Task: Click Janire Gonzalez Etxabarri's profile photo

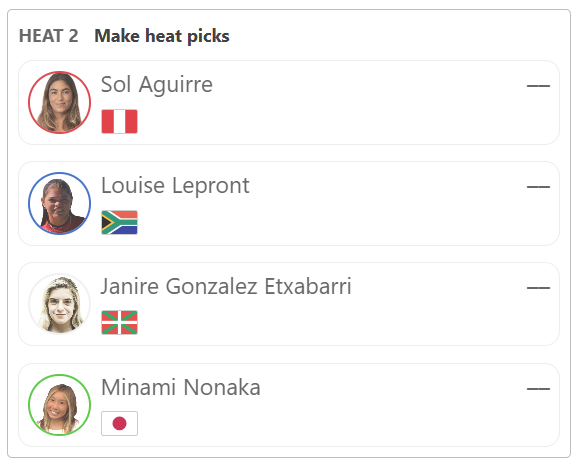Action: click(59, 304)
